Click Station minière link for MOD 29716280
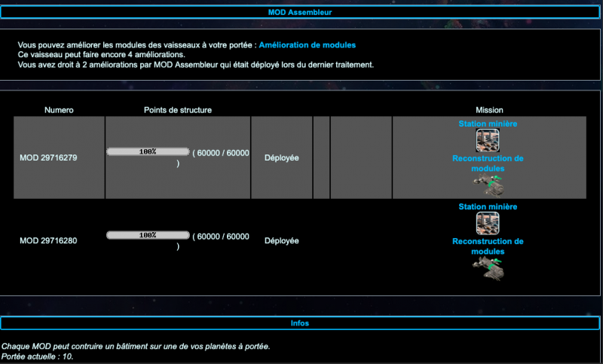 click(488, 206)
